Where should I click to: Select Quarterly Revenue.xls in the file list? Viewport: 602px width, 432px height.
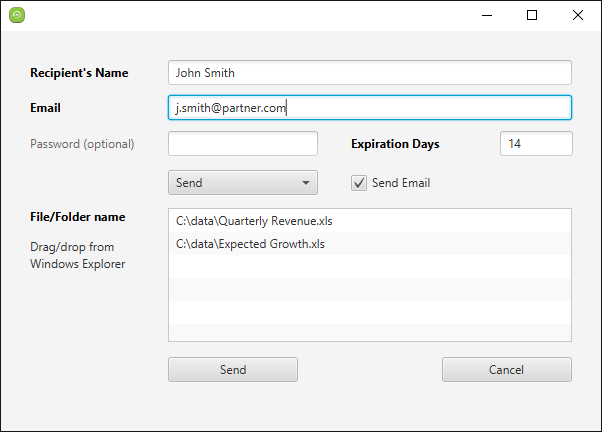pyautogui.click(x=254, y=221)
